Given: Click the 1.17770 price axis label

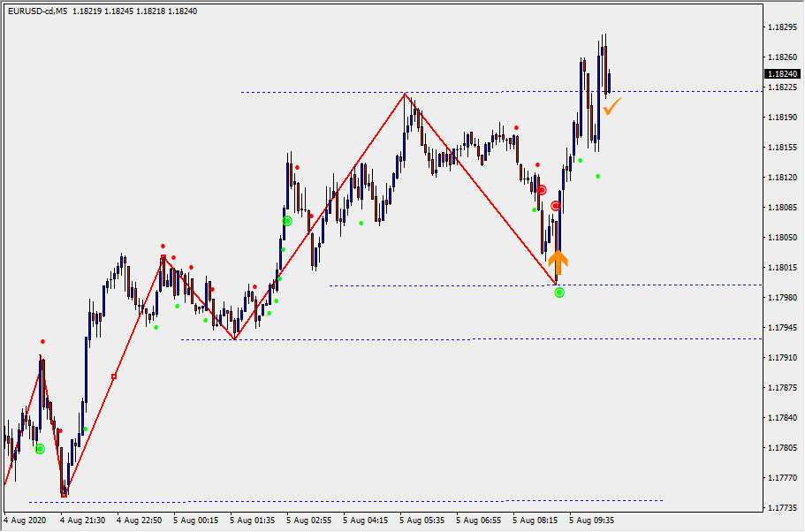Looking at the screenshot, I should pyautogui.click(x=784, y=478).
